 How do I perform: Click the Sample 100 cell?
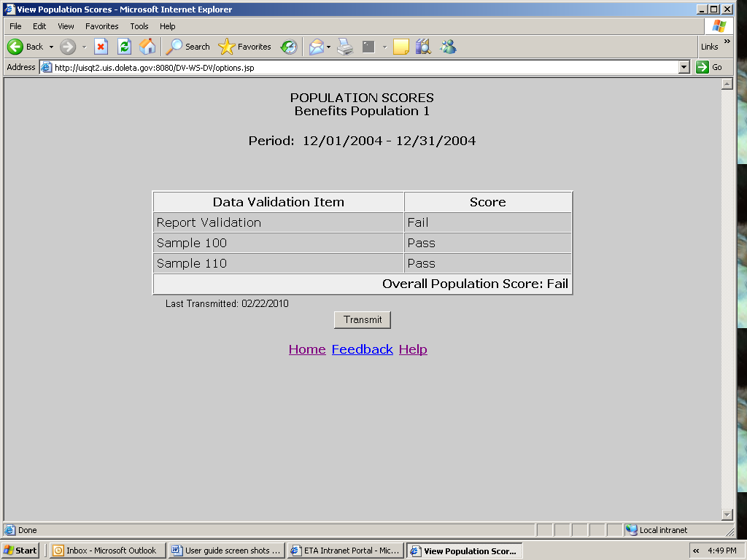(x=278, y=243)
